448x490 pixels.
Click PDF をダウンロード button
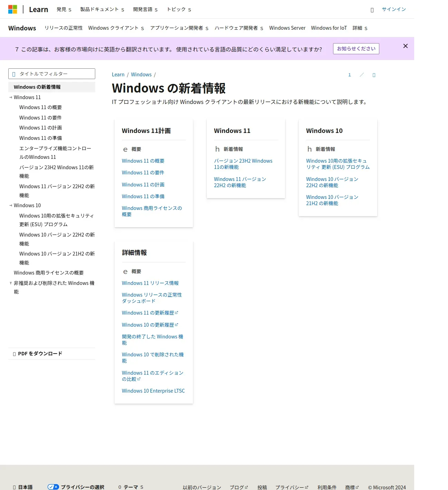[52, 354]
